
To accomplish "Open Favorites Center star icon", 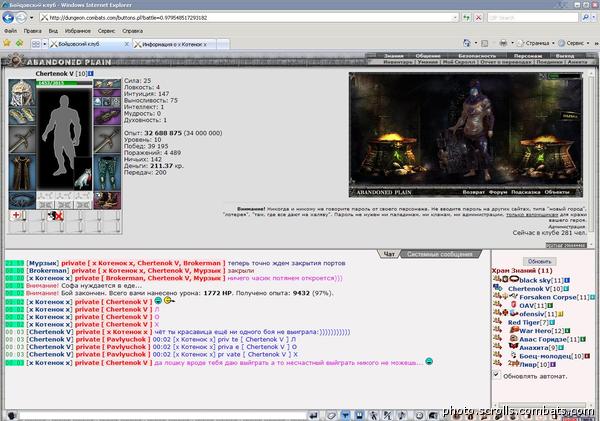I will click(7, 43).
